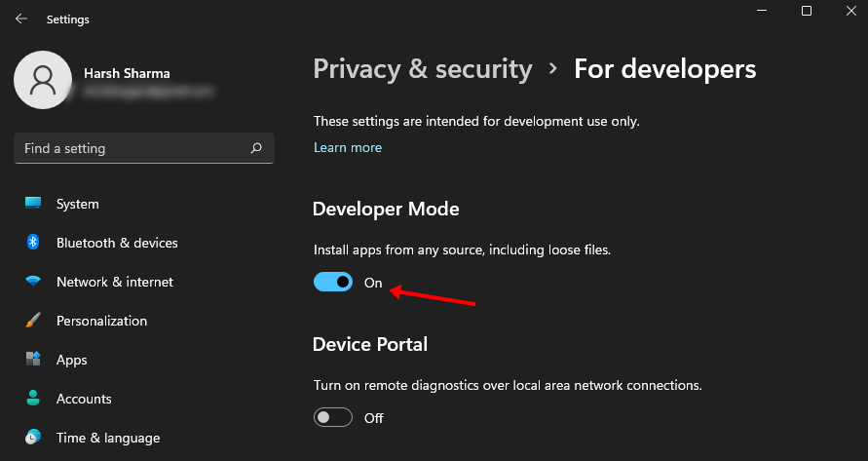Open the Learn more link

click(x=348, y=147)
